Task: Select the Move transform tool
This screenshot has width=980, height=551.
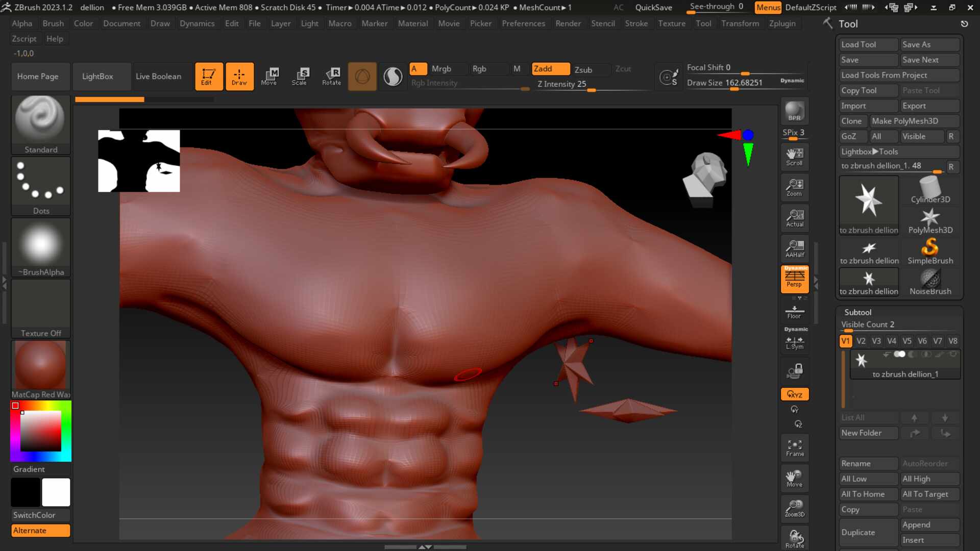Action: 269,76
